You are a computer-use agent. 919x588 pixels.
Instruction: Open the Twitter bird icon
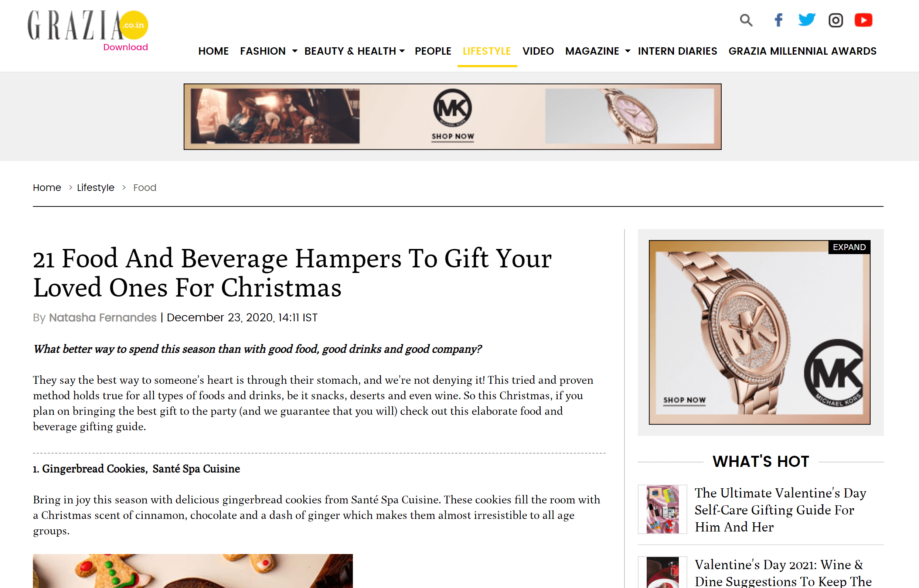807,20
